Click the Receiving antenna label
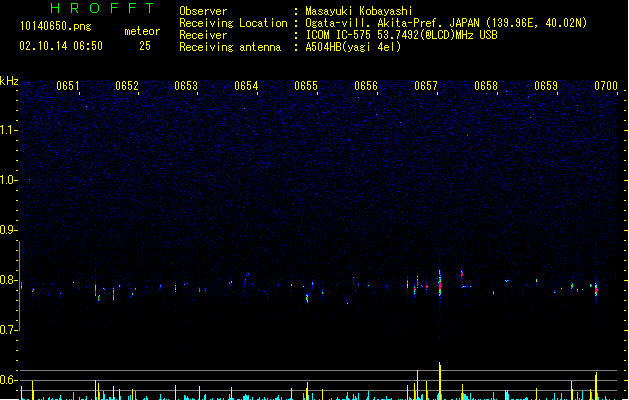The width and height of the screenshot is (629, 400). (230, 47)
